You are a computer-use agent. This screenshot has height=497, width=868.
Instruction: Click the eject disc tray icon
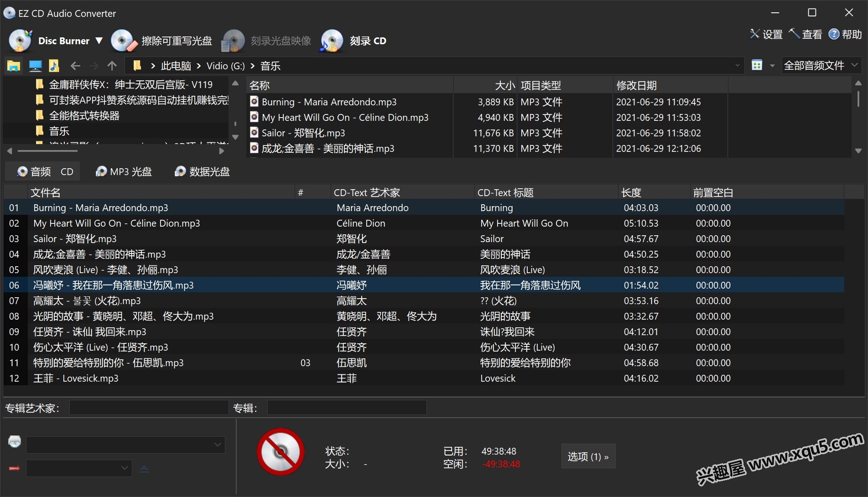coord(144,468)
